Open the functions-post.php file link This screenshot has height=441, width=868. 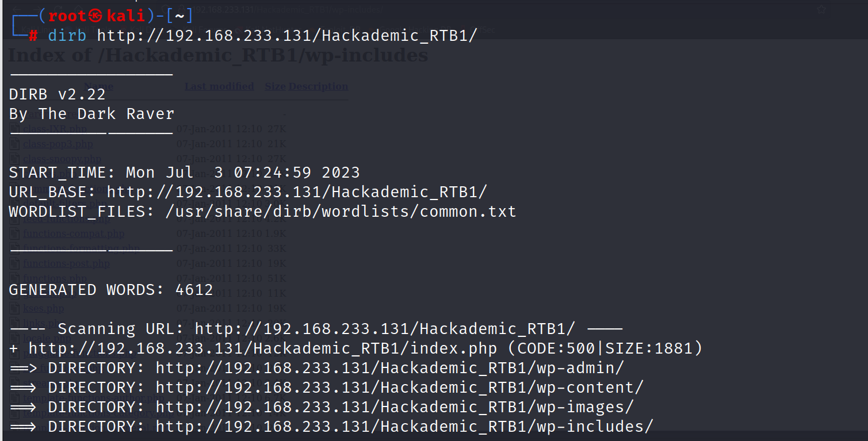pos(66,264)
